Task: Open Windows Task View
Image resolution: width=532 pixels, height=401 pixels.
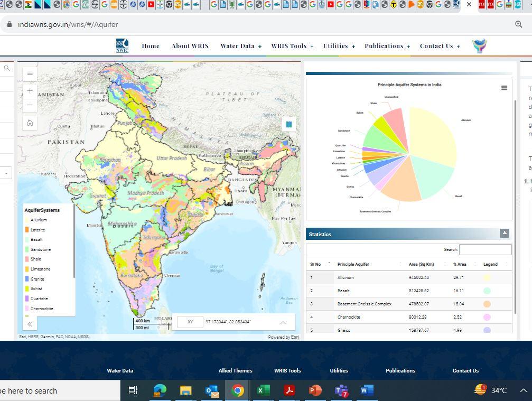Action: click(133, 390)
